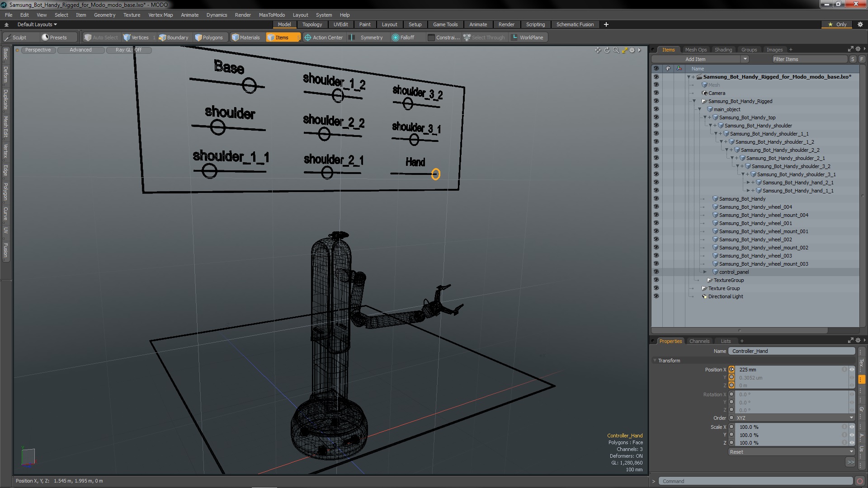Image resolution: width=868 pixels, height=488 pixels.
Task: Click the double-arrow more button in Properties
Action: click(x=850, y=462)
